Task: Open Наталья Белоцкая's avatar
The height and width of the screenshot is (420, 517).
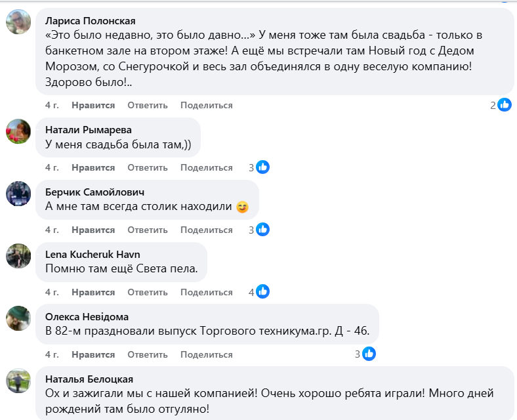Action: pyautogui.click(x=18, y=381)
